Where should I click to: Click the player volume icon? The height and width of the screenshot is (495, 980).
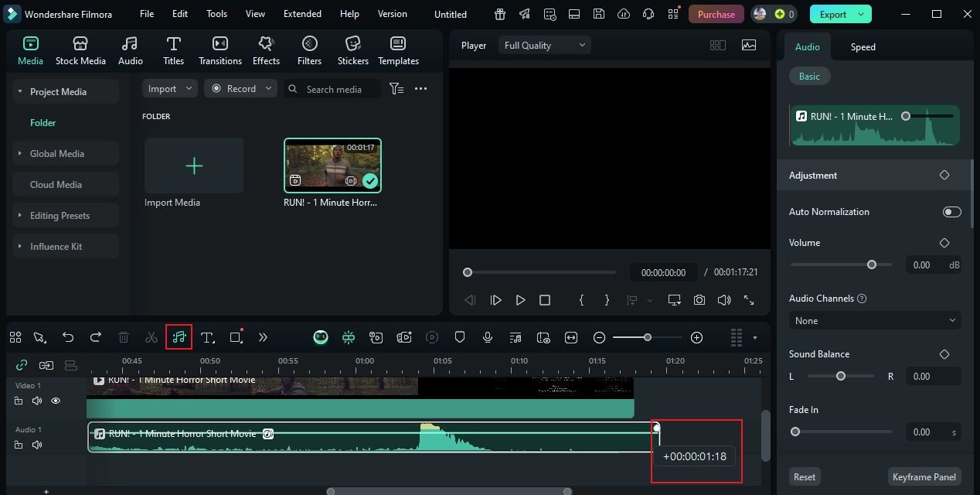pyautogui.click(x=724, y=300)
